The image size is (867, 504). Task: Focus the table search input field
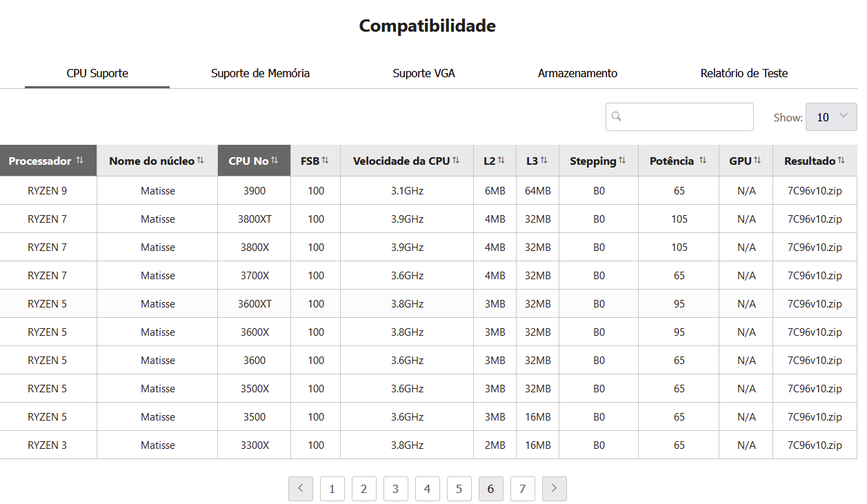click(x=679, y=117)
